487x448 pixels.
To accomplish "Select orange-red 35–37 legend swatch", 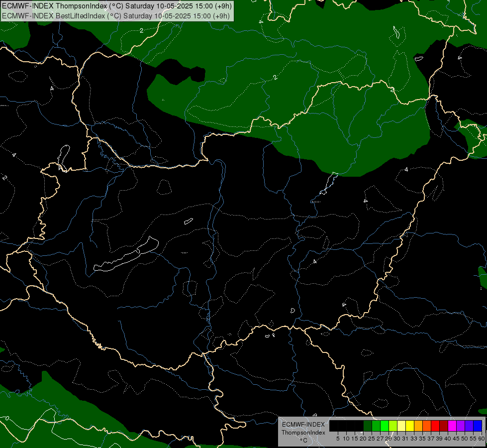I will click(x=427, y=426).
